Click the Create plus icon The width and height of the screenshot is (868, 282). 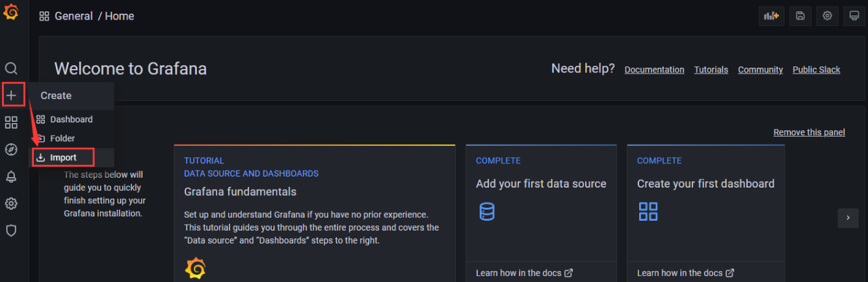coord(11,95)
